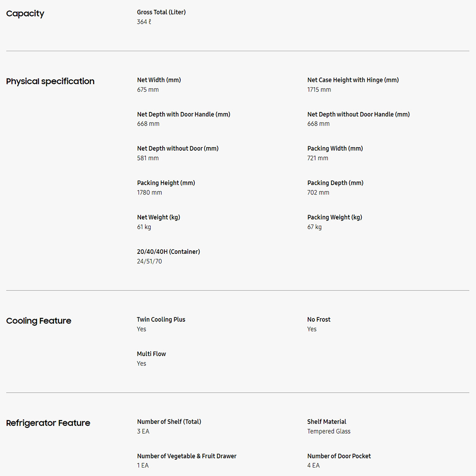Select the Packing Width (mm) label
The image size is (476, 476).
(x=335, y=149)
